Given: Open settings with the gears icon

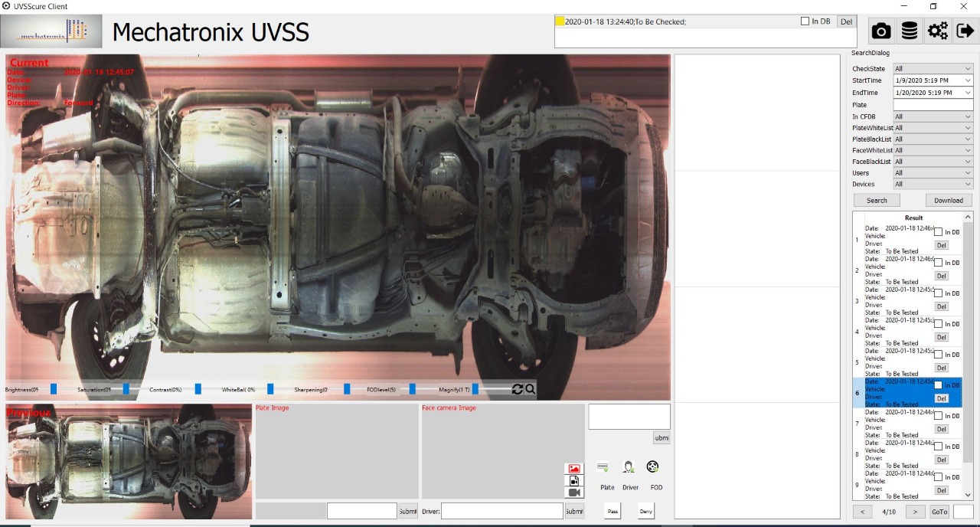Looking at the screenshot, I should coord(937,31).
